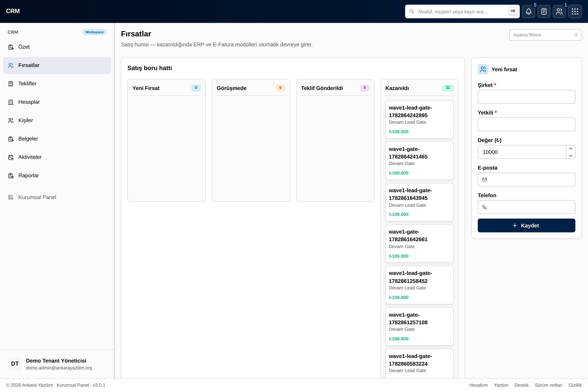This screenshot has width=588, height=392.
Task: Click the DT user avatar
Action: coord(15,364)
